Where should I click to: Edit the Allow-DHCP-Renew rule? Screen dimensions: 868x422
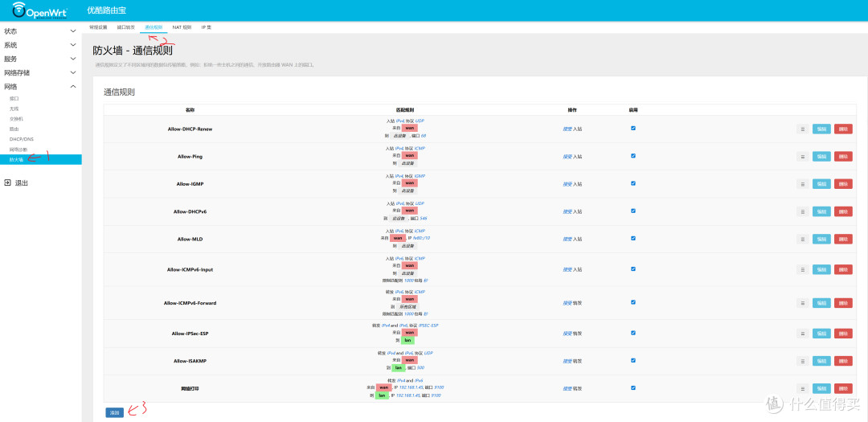point(821,129)
